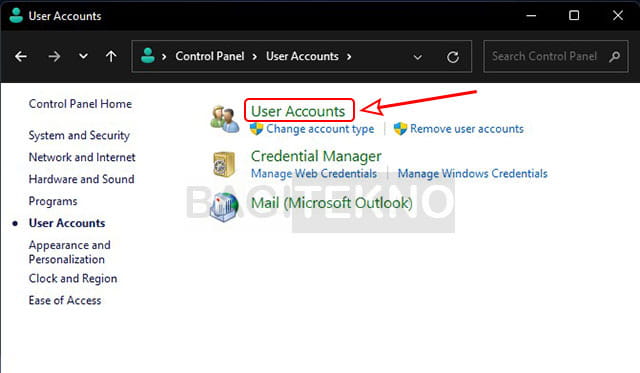Screen dimensions: 640x373
Task: Open Hardware and Sound category
Action: pos(82,179)
